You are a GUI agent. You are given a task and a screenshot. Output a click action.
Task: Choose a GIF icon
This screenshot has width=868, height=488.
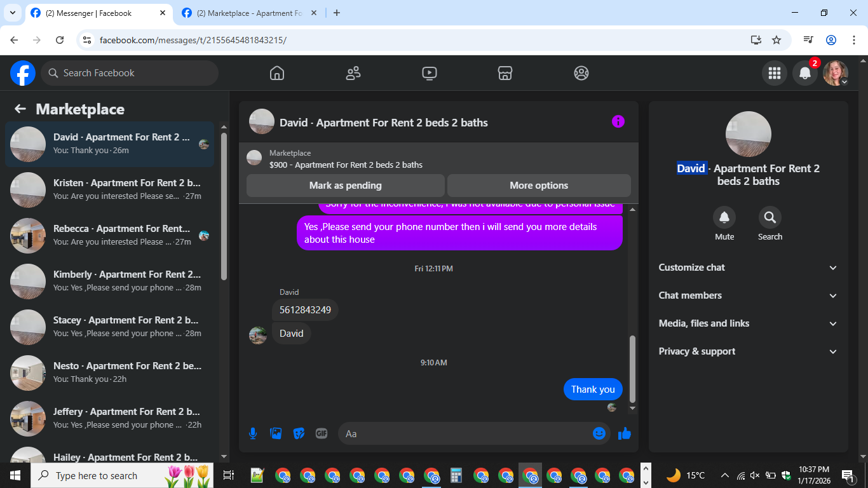pyautogui.click(x=322, y=433)
